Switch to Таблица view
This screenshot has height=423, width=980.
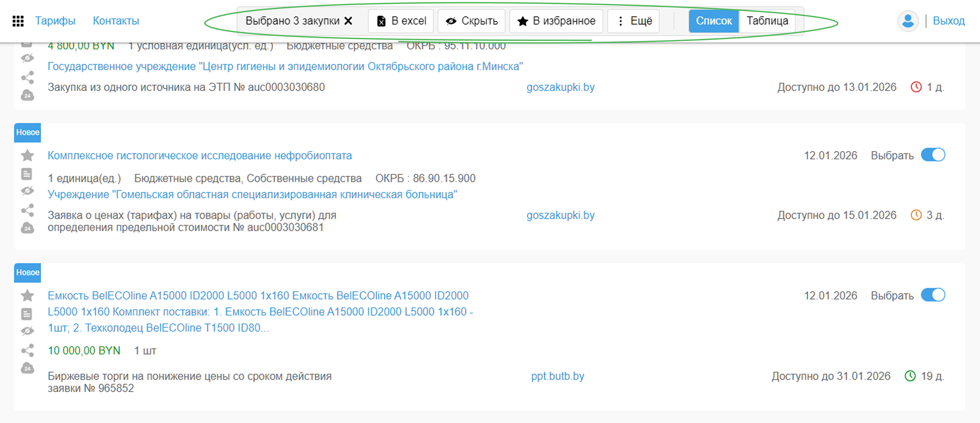click(767, 21)
